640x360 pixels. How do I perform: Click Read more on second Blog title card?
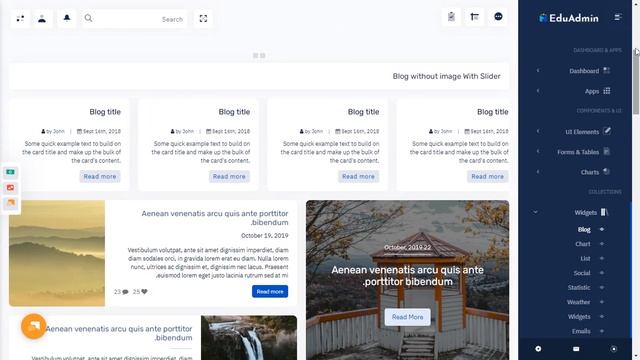click(x=229, y=176)
